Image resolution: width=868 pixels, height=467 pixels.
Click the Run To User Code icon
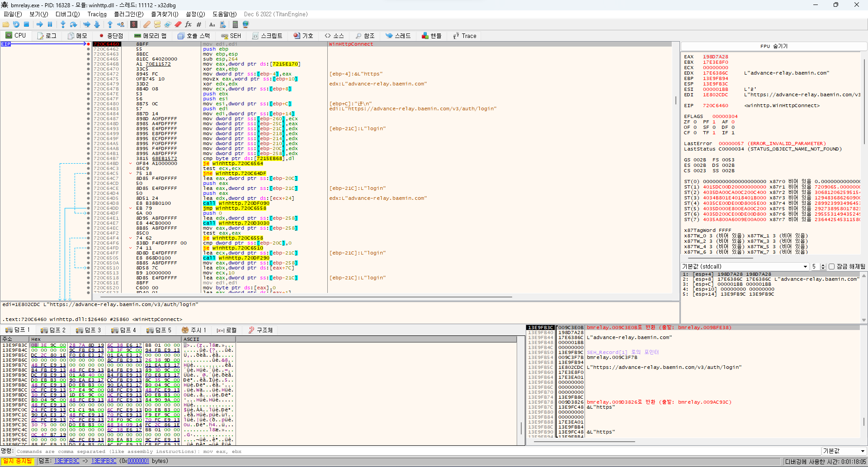(121, 24)
